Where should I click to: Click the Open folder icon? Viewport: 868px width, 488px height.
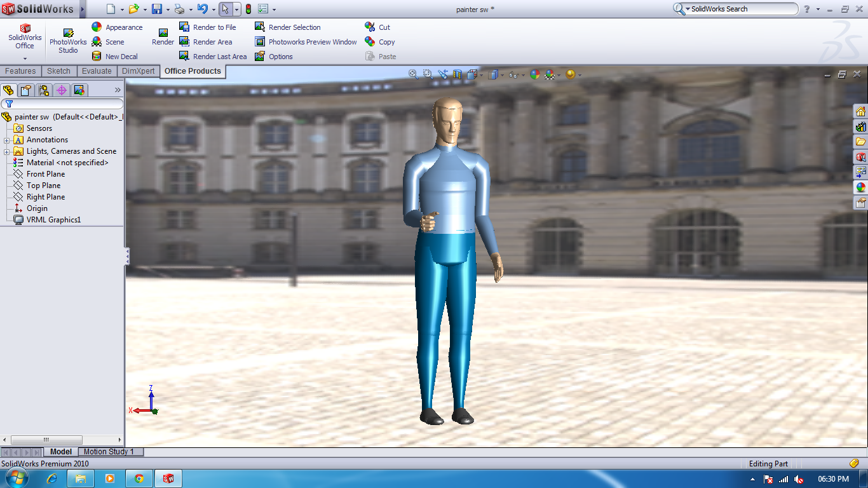pos(133,10)
